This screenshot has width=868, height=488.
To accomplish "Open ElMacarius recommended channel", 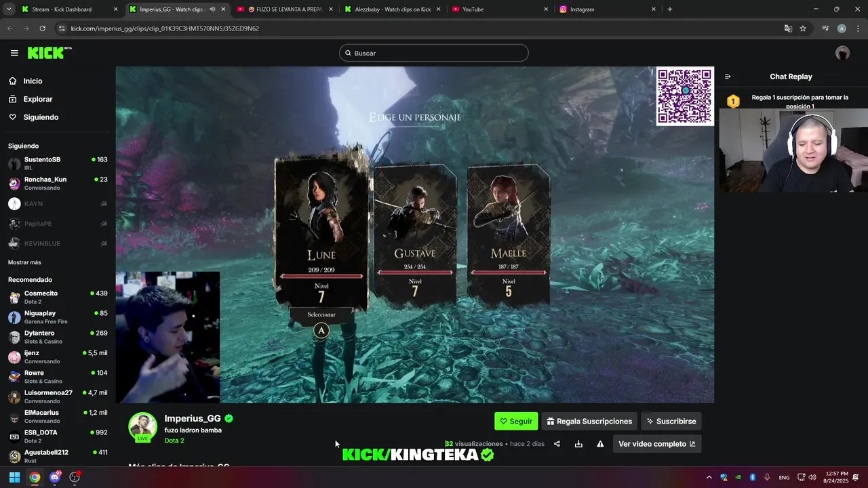I will point(58,416).
